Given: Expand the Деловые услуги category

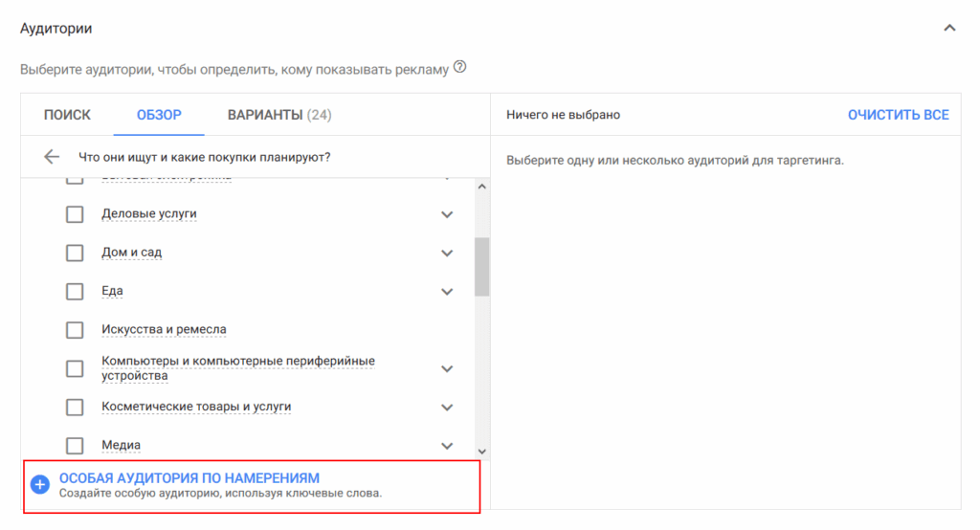Looking at the screenshot, I should (446, 214).
